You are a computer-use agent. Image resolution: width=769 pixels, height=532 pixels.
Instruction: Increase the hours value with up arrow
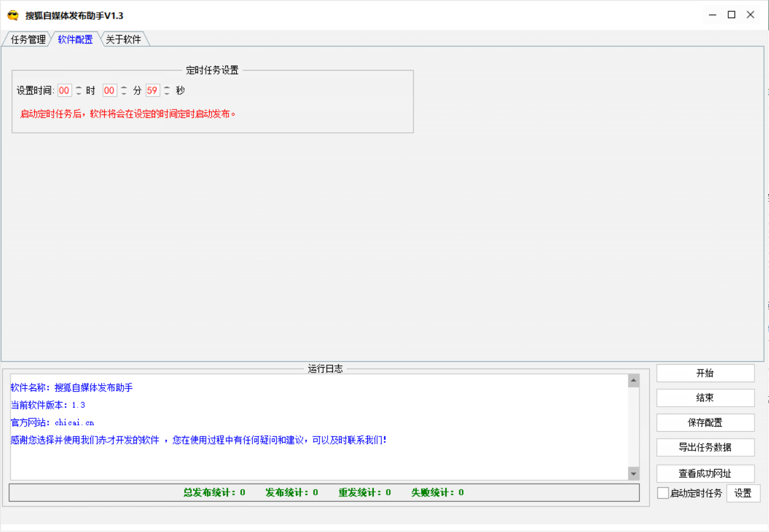tap(79, 87)
